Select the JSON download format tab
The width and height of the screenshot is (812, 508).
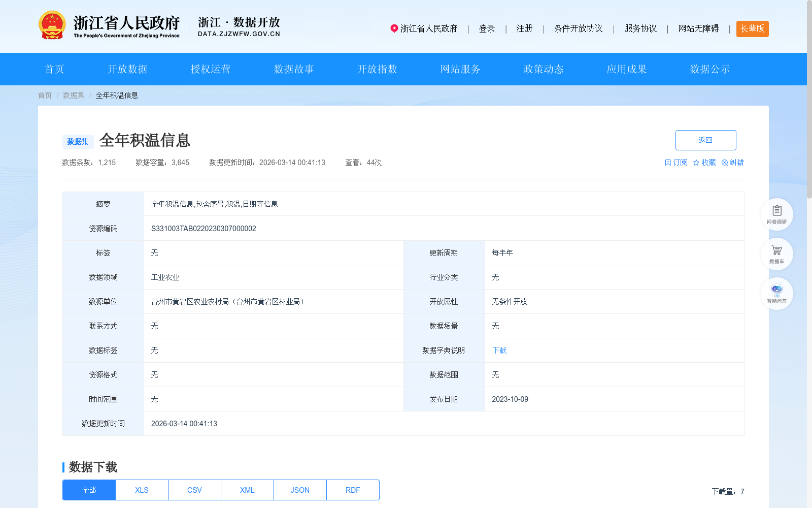300,490
